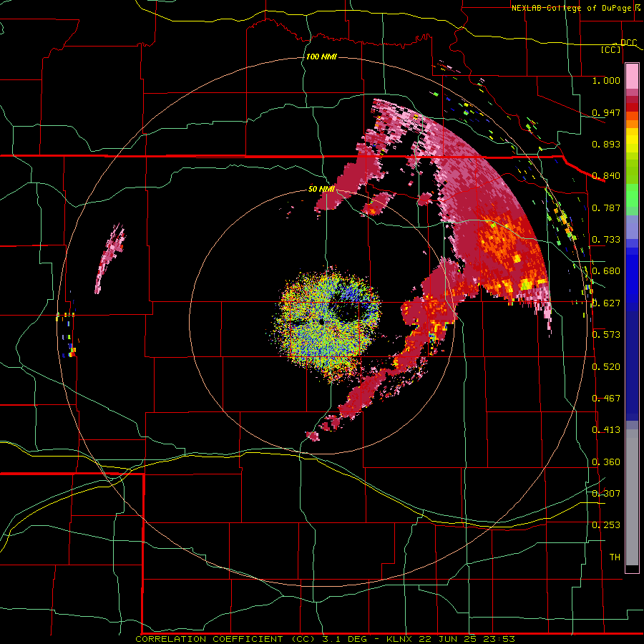Click the 0.947 legend value
The image size is (644, 644).
coord(606,112)
